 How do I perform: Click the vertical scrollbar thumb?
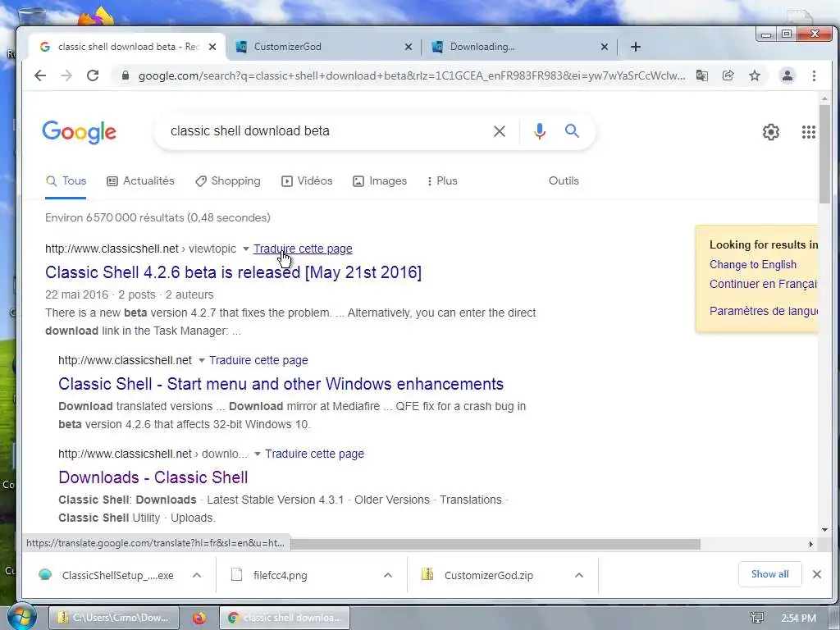[x=824, y=153]
